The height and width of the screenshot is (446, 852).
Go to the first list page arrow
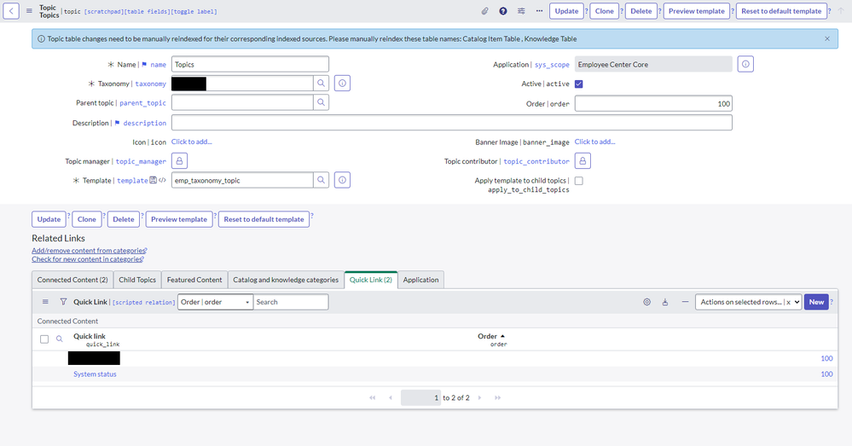click(x=372, y=398)
